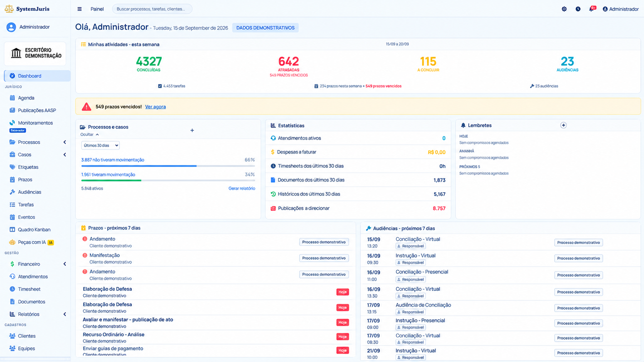644x362 pixels.
Task: Click the Ver agora link
Action: 155,107
